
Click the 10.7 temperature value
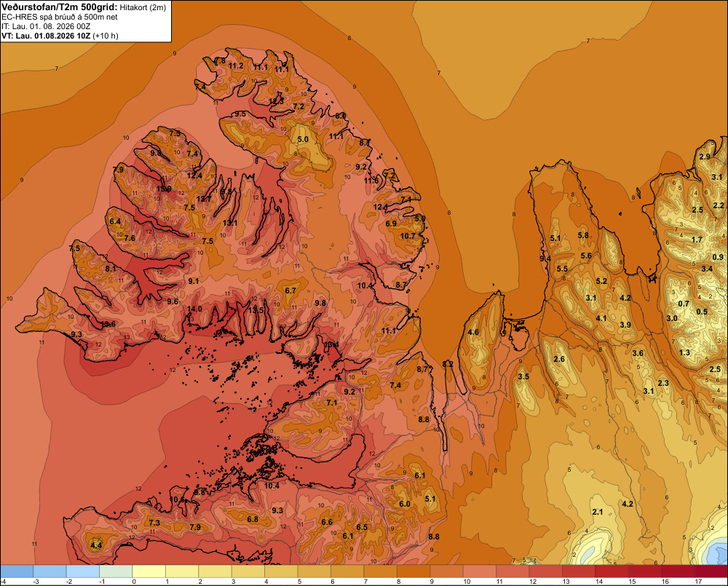point(408,236)
